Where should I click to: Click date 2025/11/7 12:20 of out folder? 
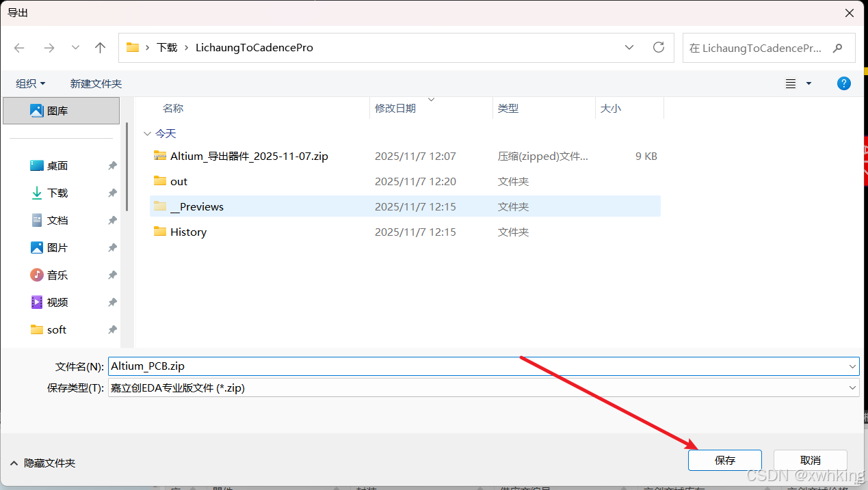click(x=415, y=181)
